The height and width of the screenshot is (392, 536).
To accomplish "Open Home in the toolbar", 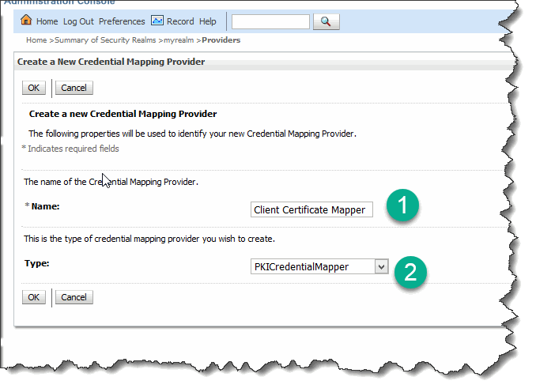I will (x=47, y=21).
